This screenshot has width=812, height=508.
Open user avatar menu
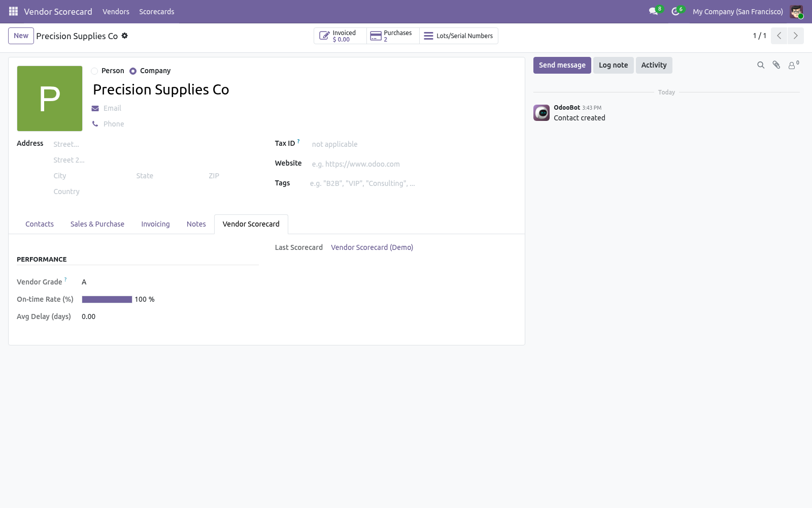coord(796,11)
